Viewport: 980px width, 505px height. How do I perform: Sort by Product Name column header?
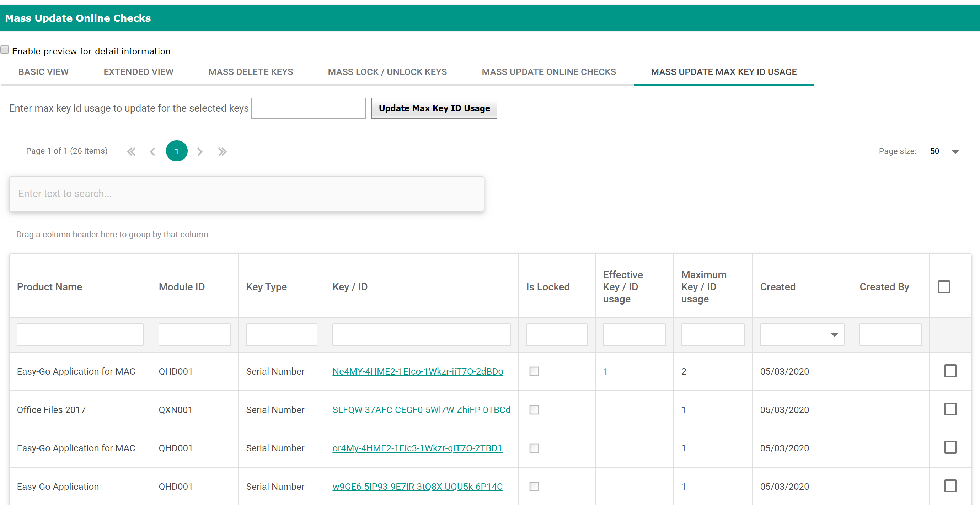[49, 287]
